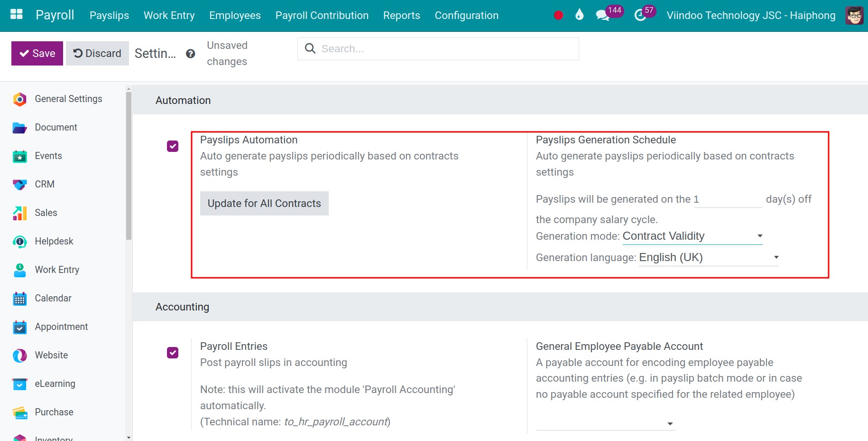Click the help question mark icon near Settings

coord(191,54)
